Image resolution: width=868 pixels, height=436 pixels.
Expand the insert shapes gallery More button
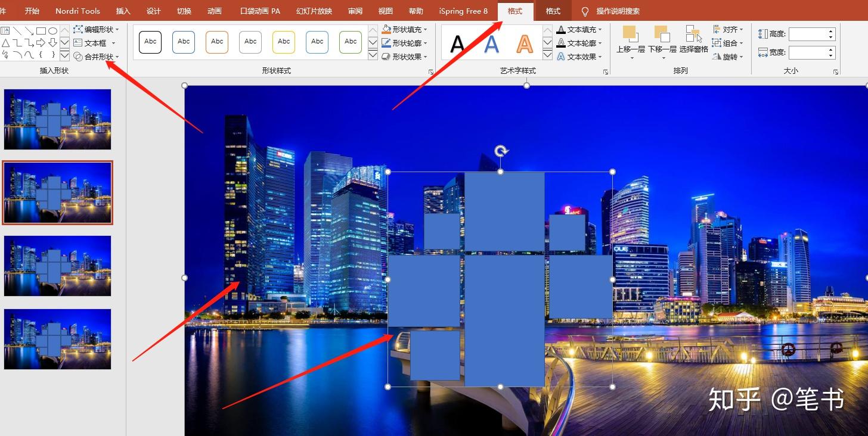point(64,55)
